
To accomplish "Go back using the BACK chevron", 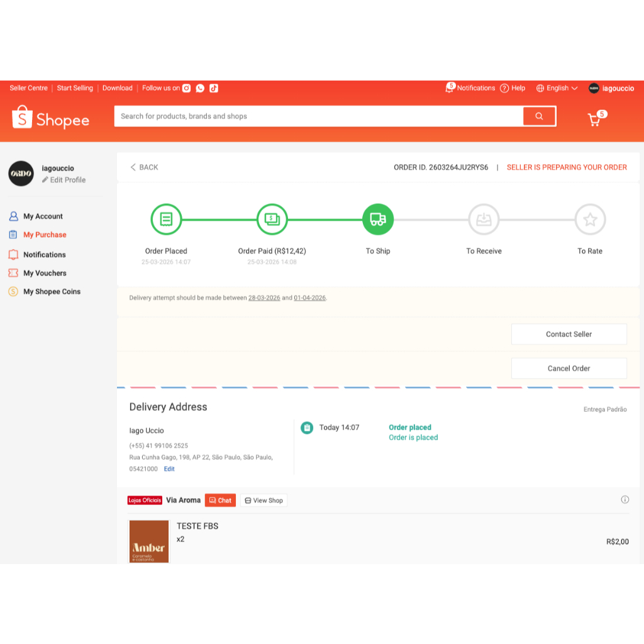I will tap(144, 167).
